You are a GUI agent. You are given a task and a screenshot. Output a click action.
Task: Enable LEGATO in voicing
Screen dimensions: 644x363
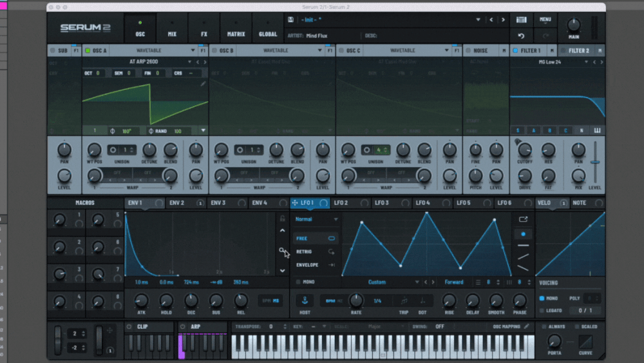tap(542, 310)
